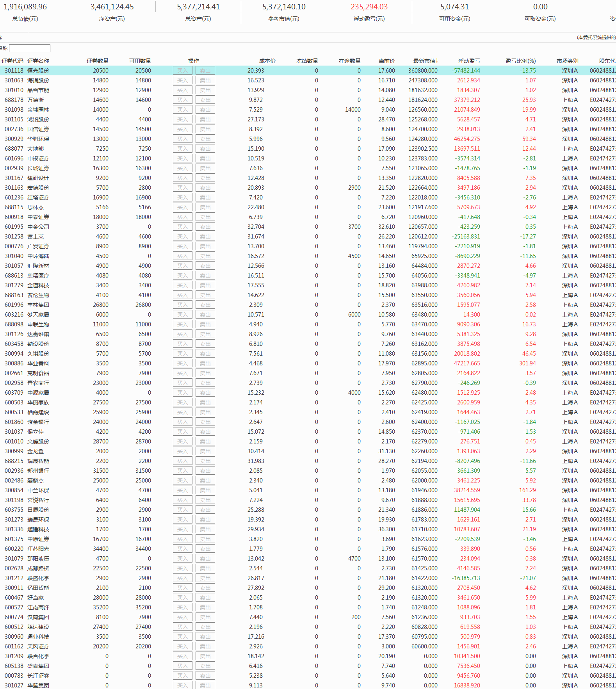Select stock name 梦天家居

(x=38, y=315)
